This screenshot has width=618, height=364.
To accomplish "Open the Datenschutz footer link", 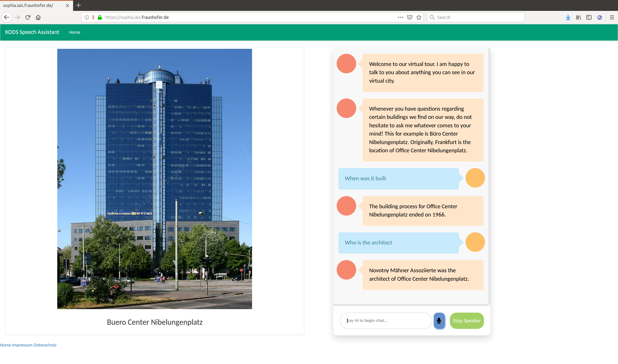I will pyautogui.click(x=45, y=345).
